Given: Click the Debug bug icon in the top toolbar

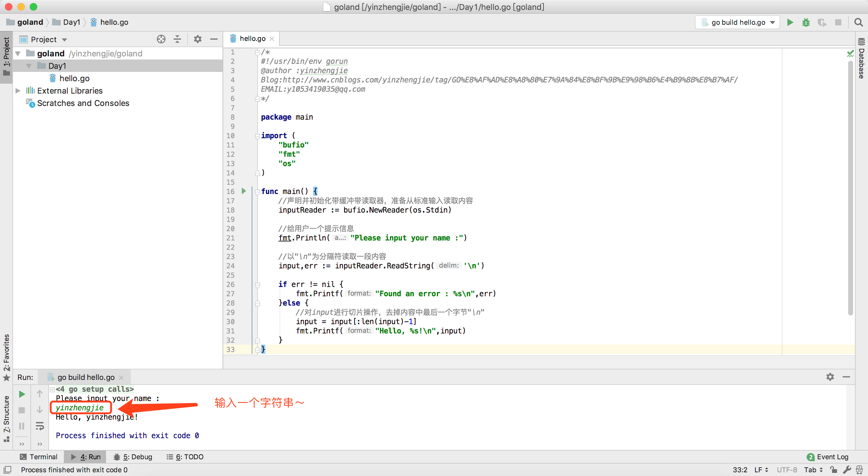Looking at the screenshot, I should 806,22.
